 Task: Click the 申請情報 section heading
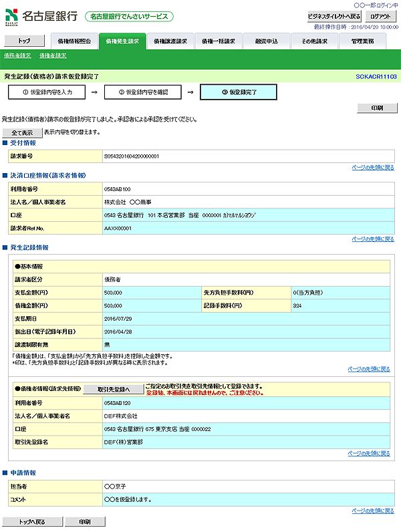pos(23,473)
